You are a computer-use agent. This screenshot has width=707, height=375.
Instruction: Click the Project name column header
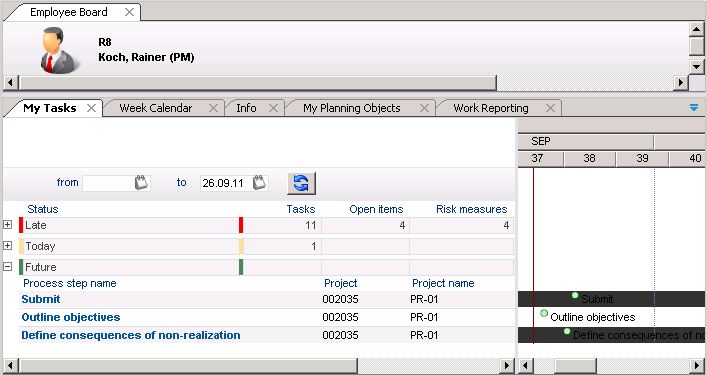443,283
